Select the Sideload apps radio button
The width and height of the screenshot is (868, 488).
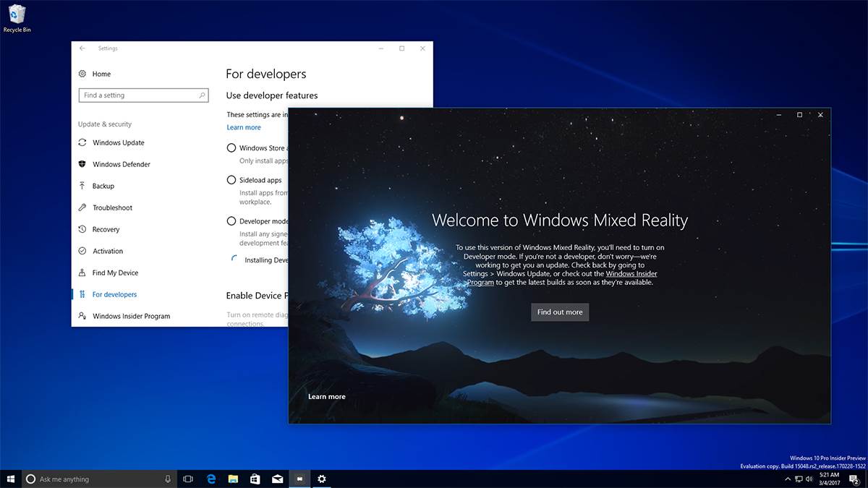click(231, 180)
